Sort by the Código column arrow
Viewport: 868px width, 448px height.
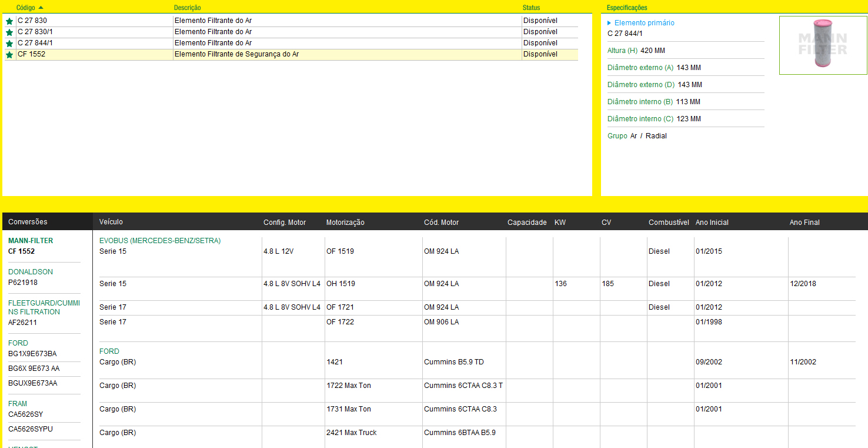(x=41, y=8)
